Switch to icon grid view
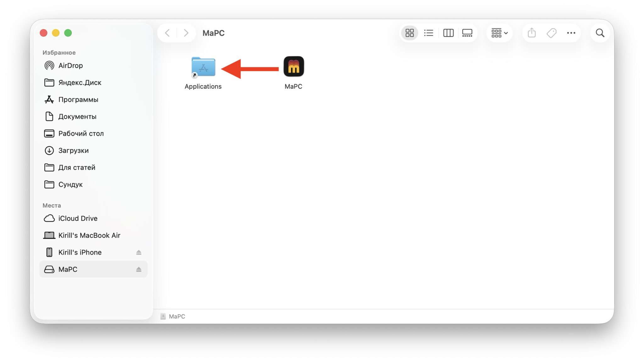Image resolution: width=644 pixels, height=362 pixels. point(409,33)
